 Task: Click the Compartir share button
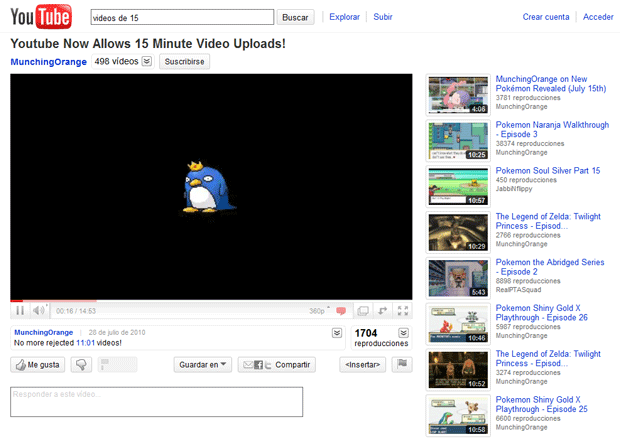pyautogui.click(x=276, y=364)
